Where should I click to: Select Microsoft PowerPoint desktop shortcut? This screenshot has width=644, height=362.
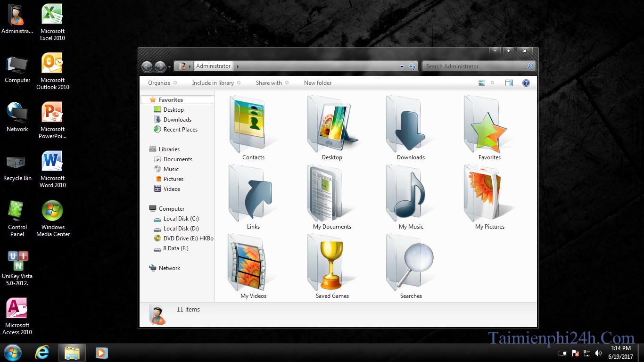pyautogui.click(x=52, y=120)
